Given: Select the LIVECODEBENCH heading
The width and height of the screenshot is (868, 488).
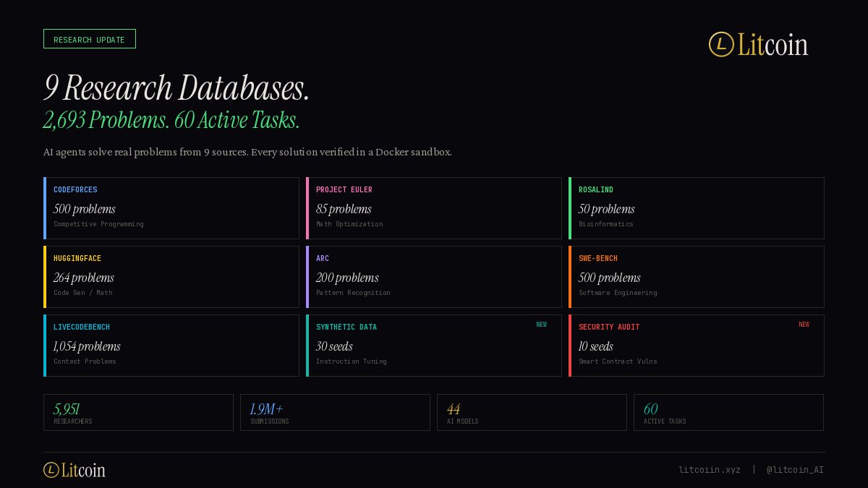Looking at the screenshot, I should point(82,327).
